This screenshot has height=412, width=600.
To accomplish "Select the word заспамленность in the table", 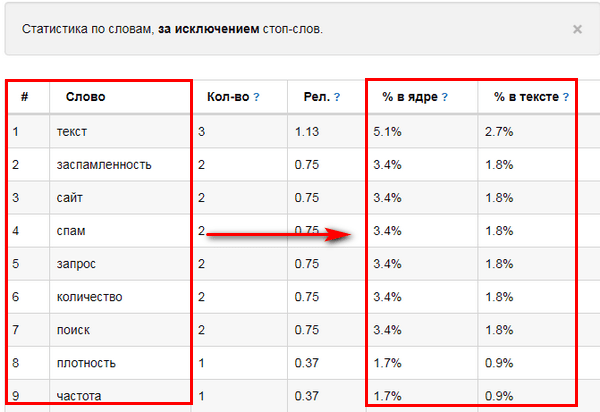I will click(x=104, y=165).
